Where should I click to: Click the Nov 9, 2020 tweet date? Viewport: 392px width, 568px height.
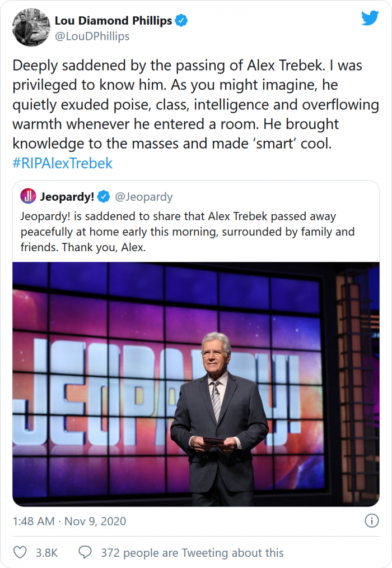95,521
